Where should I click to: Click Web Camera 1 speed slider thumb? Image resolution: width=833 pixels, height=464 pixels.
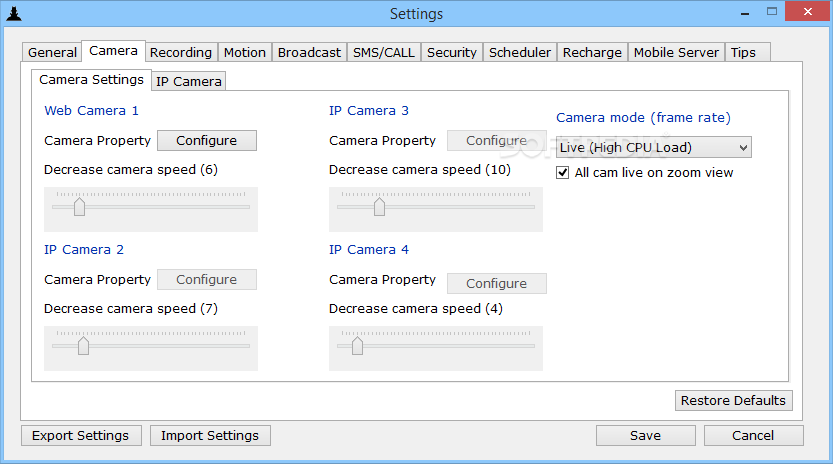point(80,207)
